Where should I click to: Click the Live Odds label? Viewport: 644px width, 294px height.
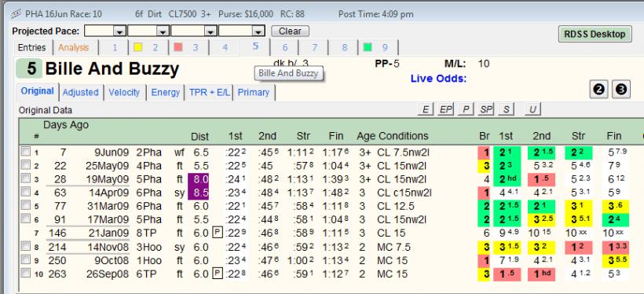pyautogui.click(x=439, y=78)
